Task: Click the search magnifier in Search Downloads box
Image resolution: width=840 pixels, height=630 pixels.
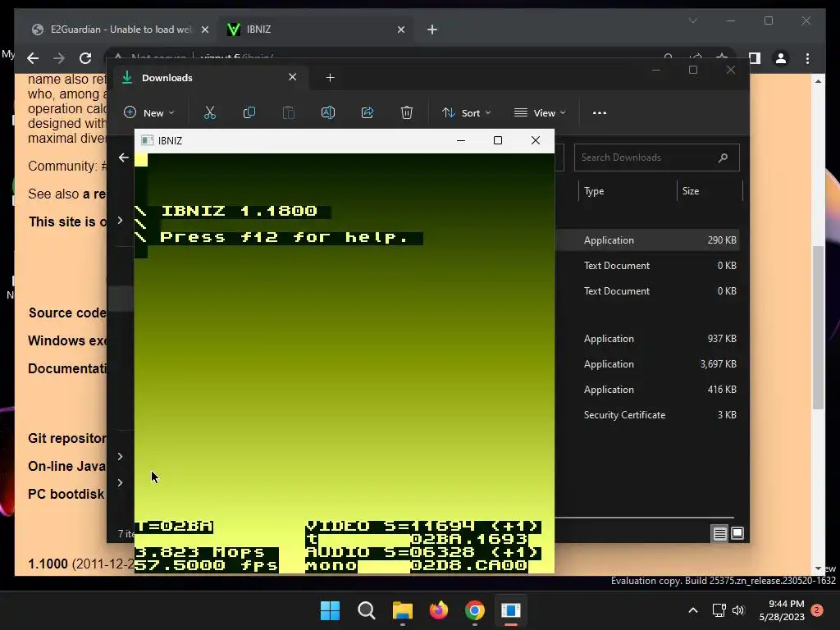Action: click(x=723, y=157)
